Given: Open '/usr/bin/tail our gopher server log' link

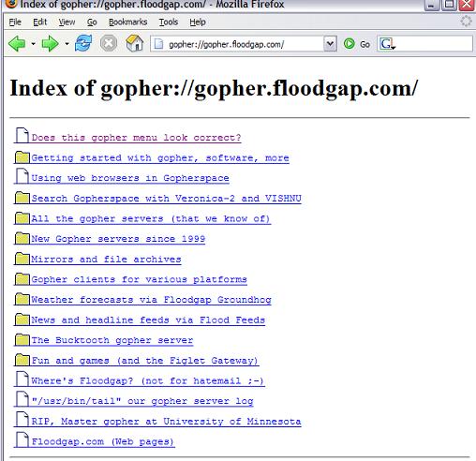Looking at the screenshot, I should [x=142, y=401].
